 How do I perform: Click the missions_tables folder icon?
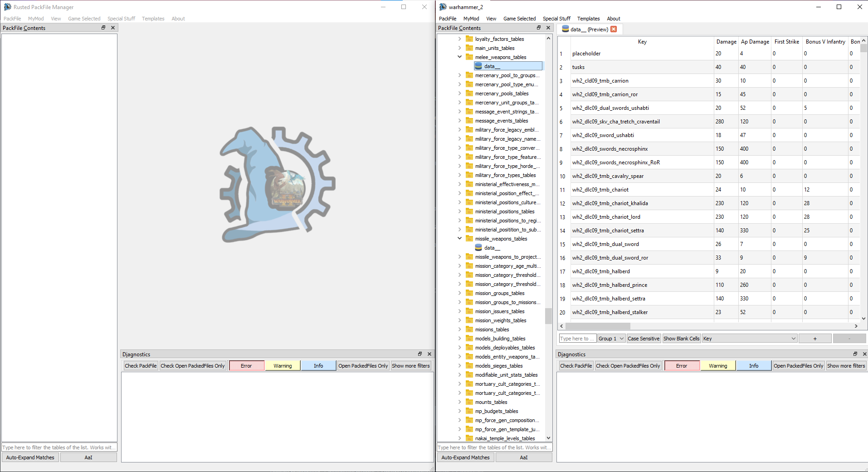(469, 329)
